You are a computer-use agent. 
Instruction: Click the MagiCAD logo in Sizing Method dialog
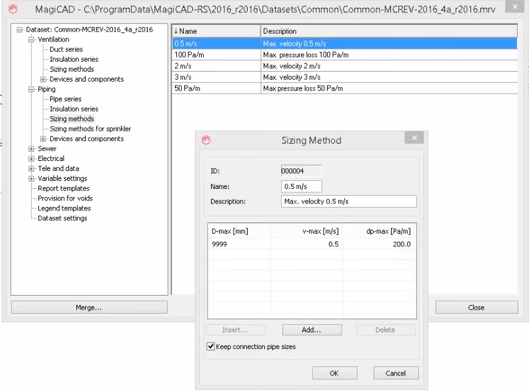206,140
